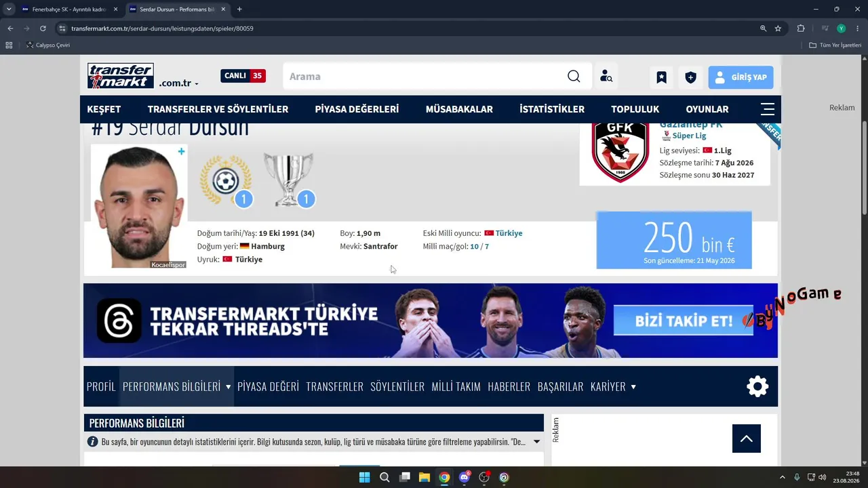
Task: Expand the info box description arrow
Action: tap(536, 442)
